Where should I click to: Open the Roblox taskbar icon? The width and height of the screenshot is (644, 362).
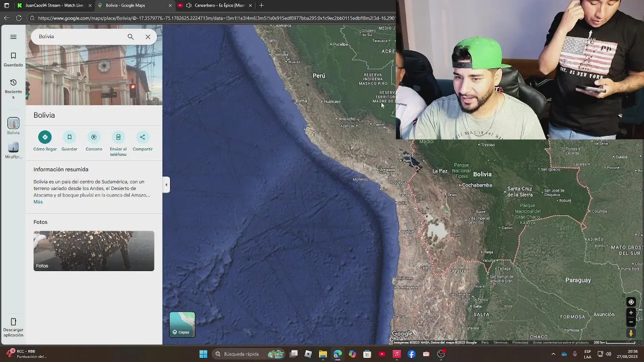pyautogui.click(x=308, y=354)
